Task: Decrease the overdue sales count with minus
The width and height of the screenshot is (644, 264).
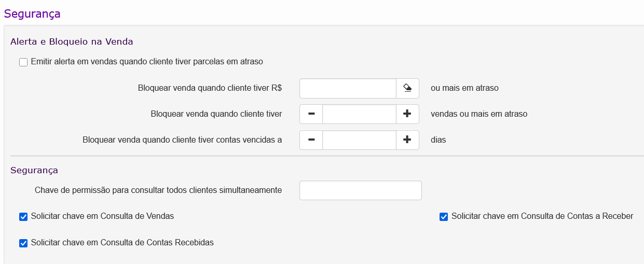Action: tap(311, 114)
